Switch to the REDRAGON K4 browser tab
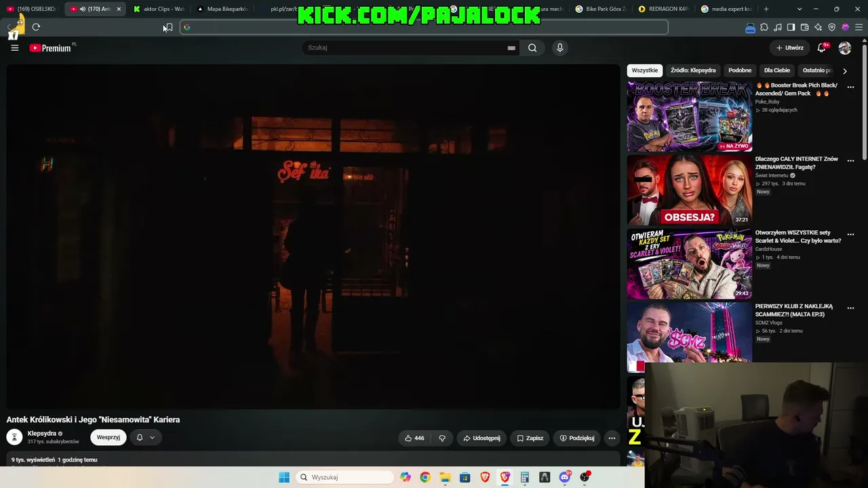The height and width of the screenshot is (488, 868). click(x=663, y=9)
